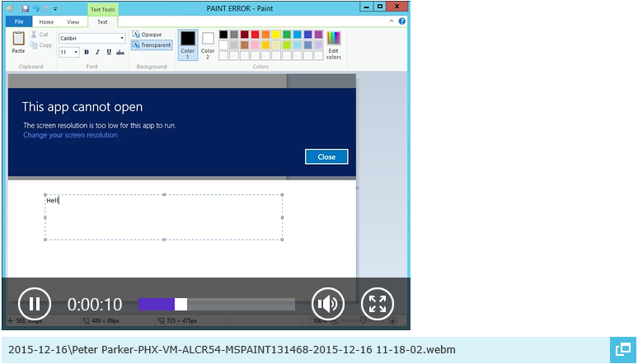Screen dimensions: 638x364
Task: Click the Peter Parker webm file name
Action: click(x=232, y=350)
